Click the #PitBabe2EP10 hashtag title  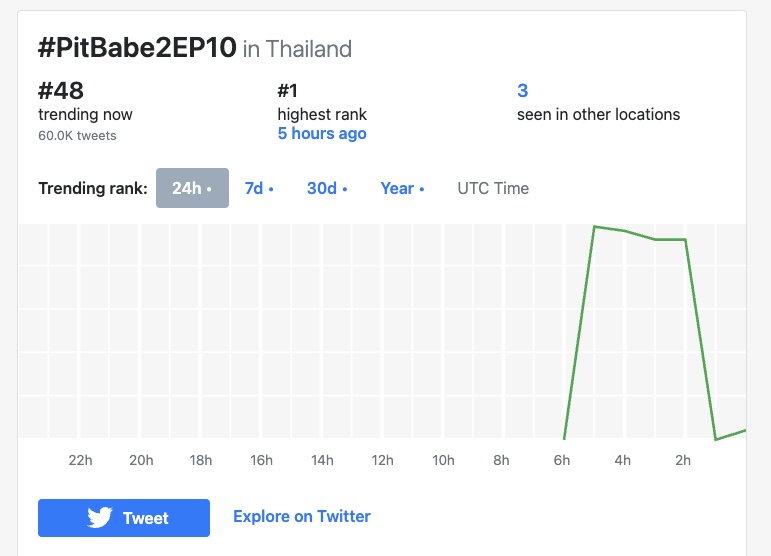(137, 48)
